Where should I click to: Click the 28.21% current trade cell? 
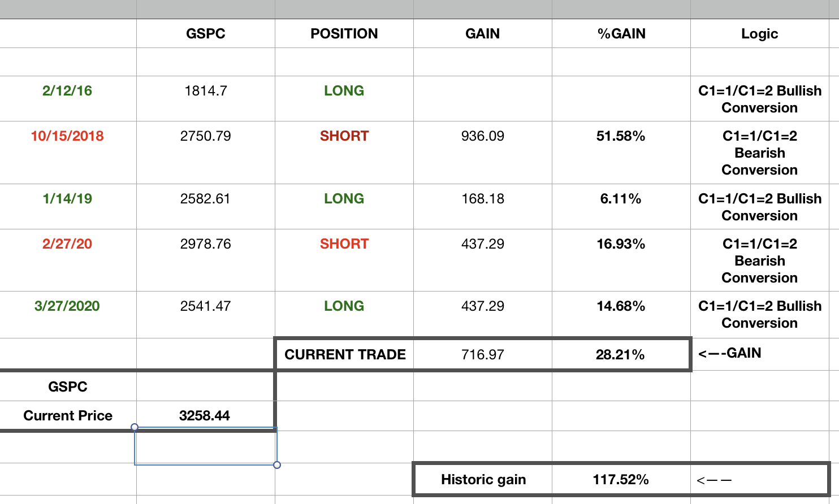pos(620,355)
